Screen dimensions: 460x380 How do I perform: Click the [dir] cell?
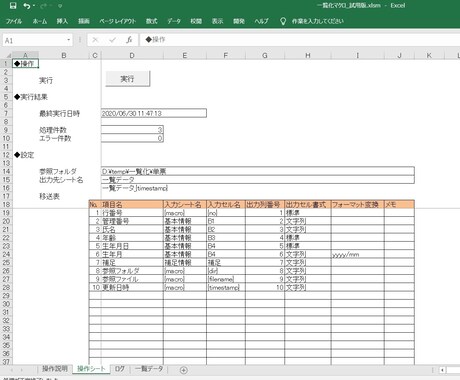(x=226, y=271)
